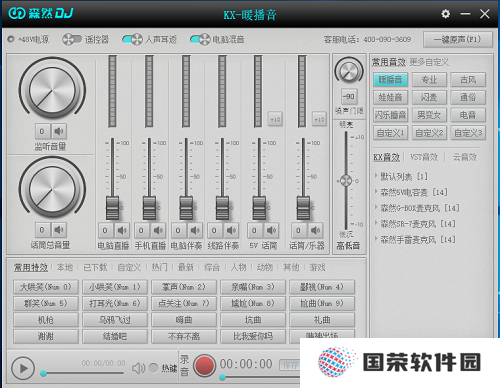Toggle +10 boost on 话筒/乐器

[319, 119]
